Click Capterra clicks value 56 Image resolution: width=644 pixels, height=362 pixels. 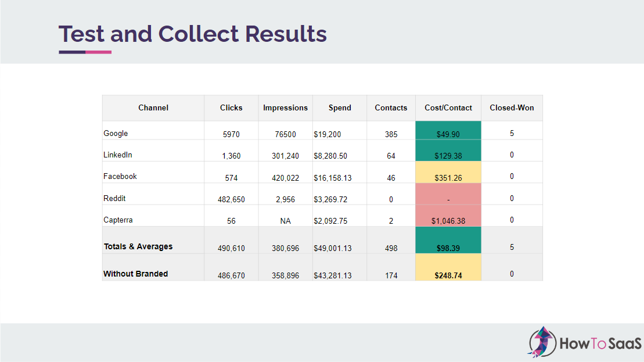tap(231, 221)
